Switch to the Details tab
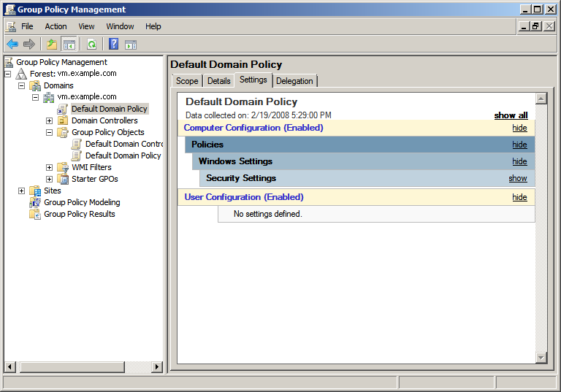 click(219, 81)
